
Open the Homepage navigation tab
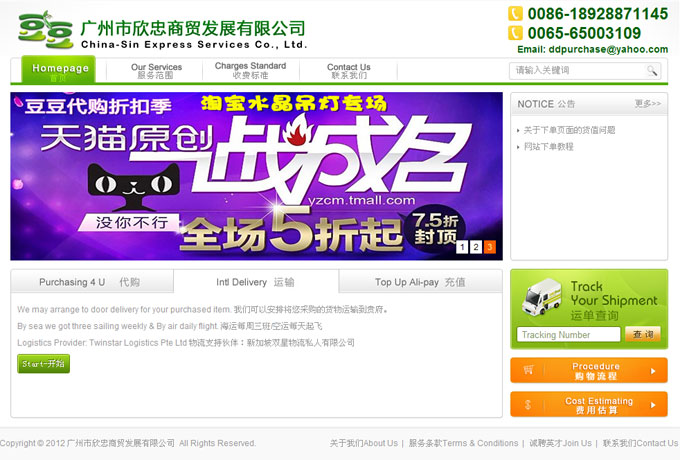(x=59, y=70)
